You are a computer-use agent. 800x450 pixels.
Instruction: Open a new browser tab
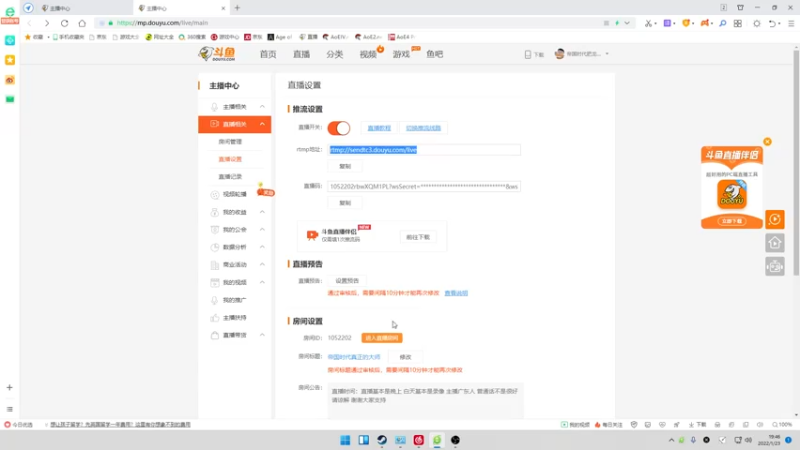[x=237, y=8]
